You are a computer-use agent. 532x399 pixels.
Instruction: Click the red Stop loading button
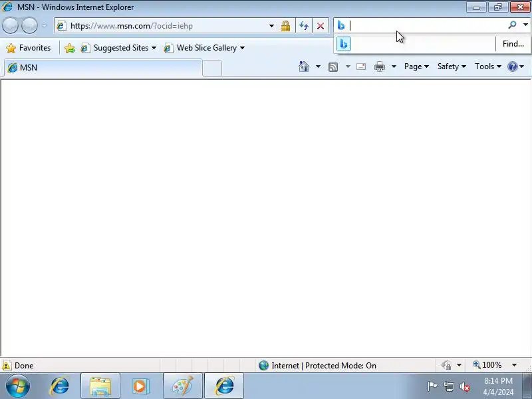point(321,26)
